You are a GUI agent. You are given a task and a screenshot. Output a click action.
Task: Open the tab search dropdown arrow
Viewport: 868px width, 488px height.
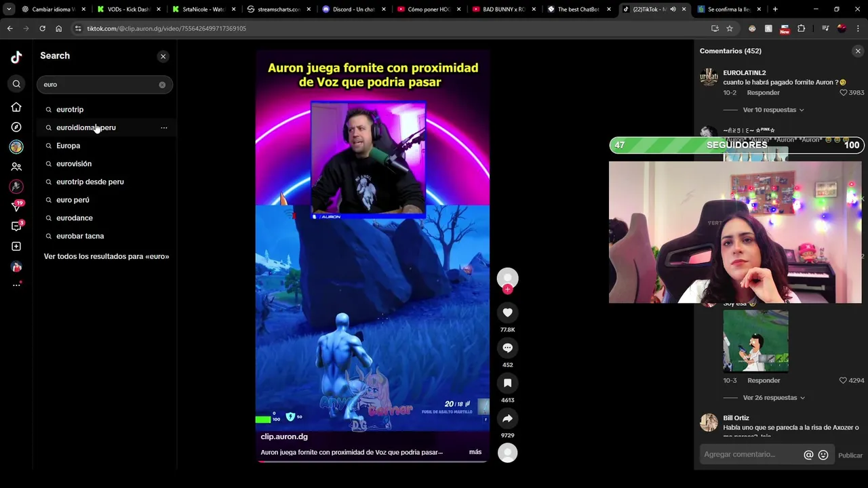(8, 9)
